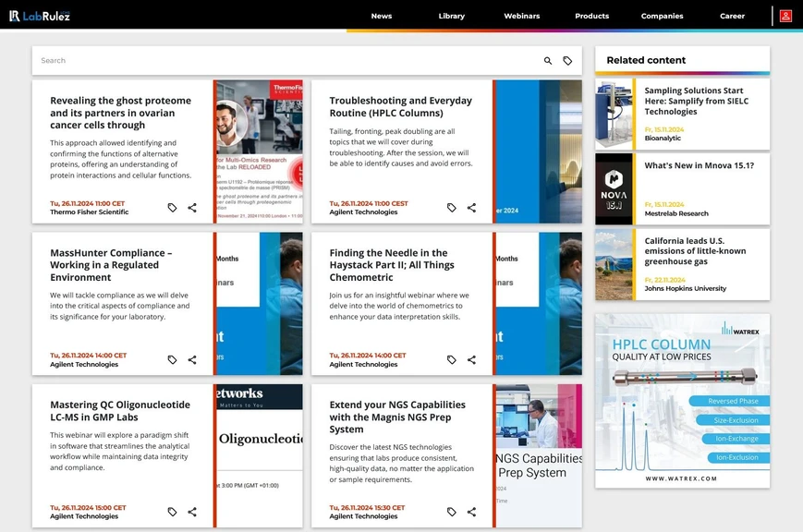The width and height of the screenshot is (803, 532).
Task: Click the Watrex HPLC Column advertisement
Action: (682, 401)
